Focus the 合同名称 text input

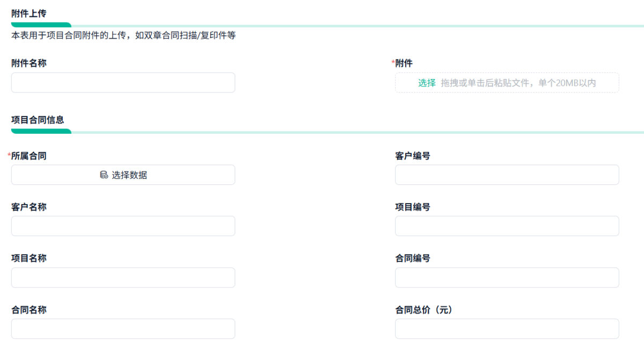(x=123, y=329)
